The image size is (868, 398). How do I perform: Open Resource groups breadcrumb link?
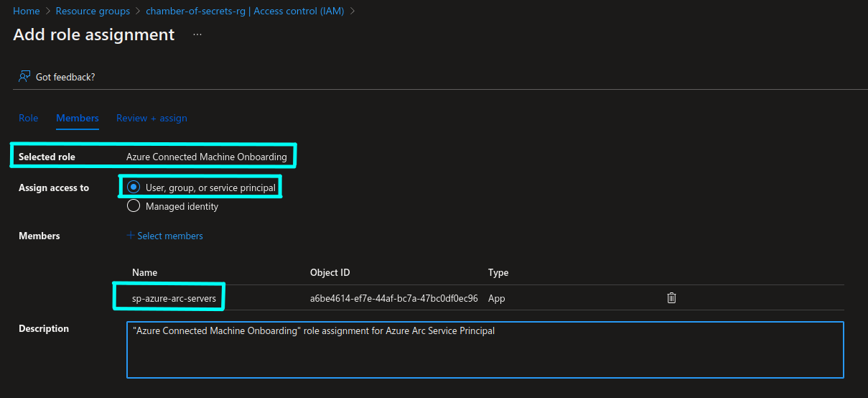coord(93,11)
